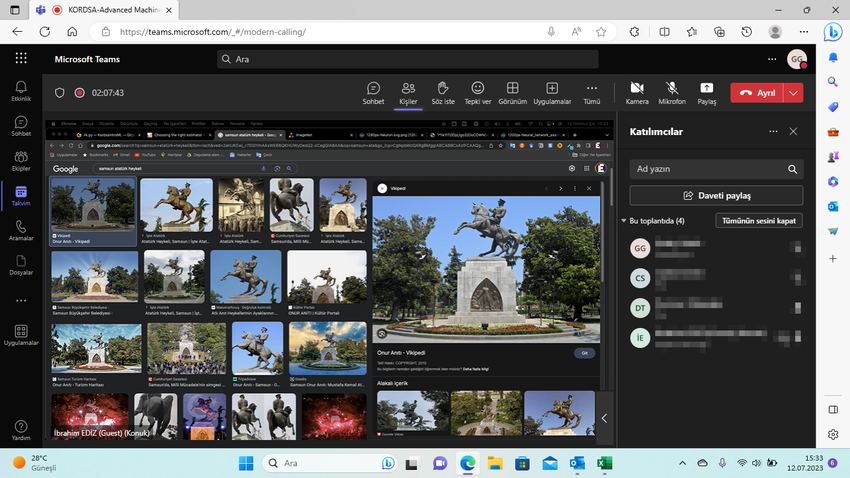Open Uygulamalar in the left sidebar
This screenshot has width=850, height=478.
coord(21,335)
